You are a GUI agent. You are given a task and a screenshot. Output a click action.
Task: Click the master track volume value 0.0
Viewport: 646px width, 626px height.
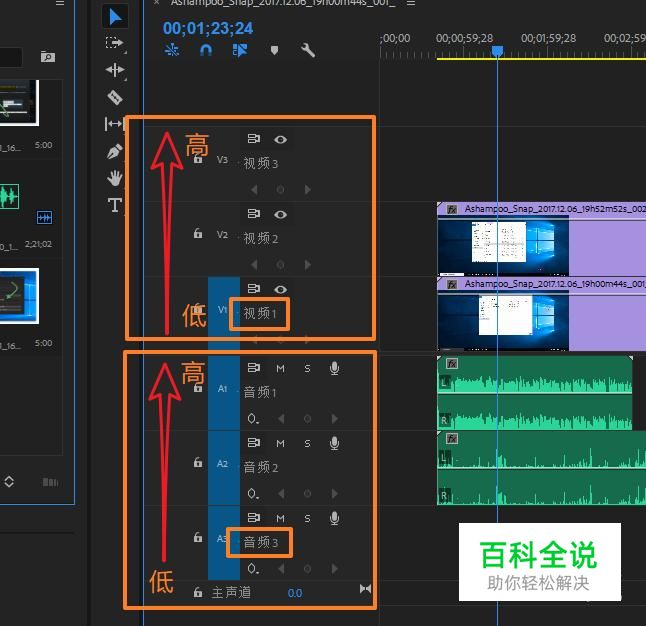click(x=295, y=593)
